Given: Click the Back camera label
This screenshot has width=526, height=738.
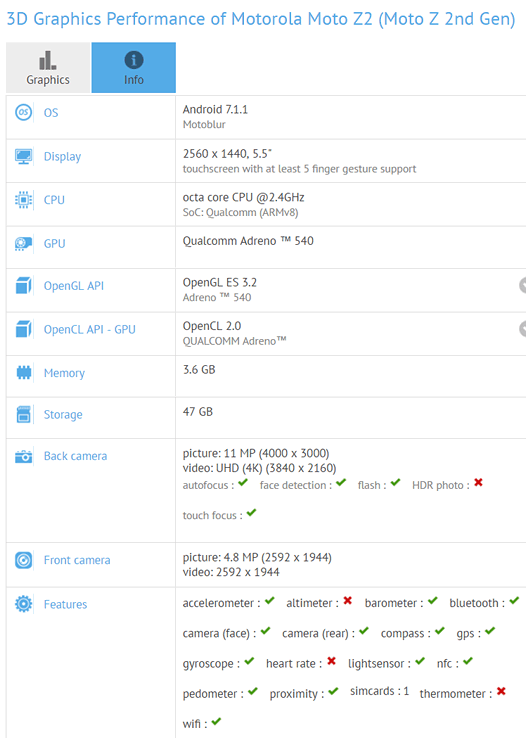Looking at the screenshot, I should point(75,456).
